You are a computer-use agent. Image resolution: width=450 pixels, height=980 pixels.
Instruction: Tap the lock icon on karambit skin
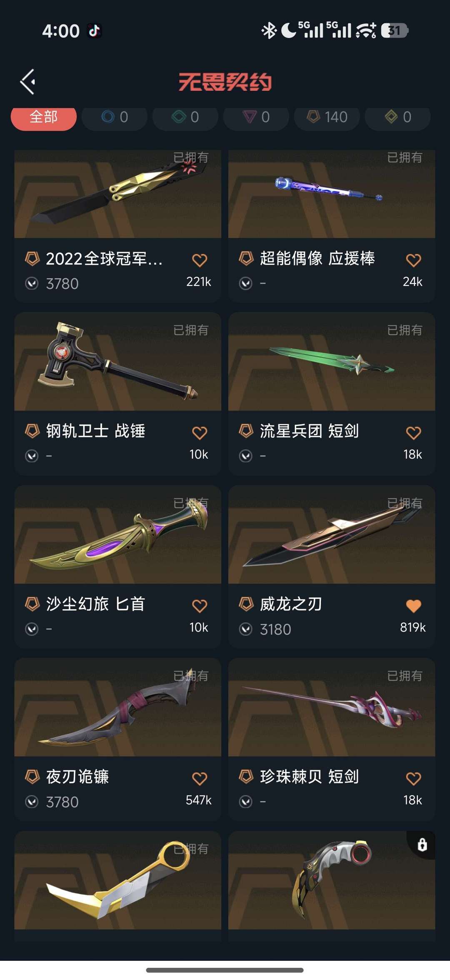tap(422, 845)
